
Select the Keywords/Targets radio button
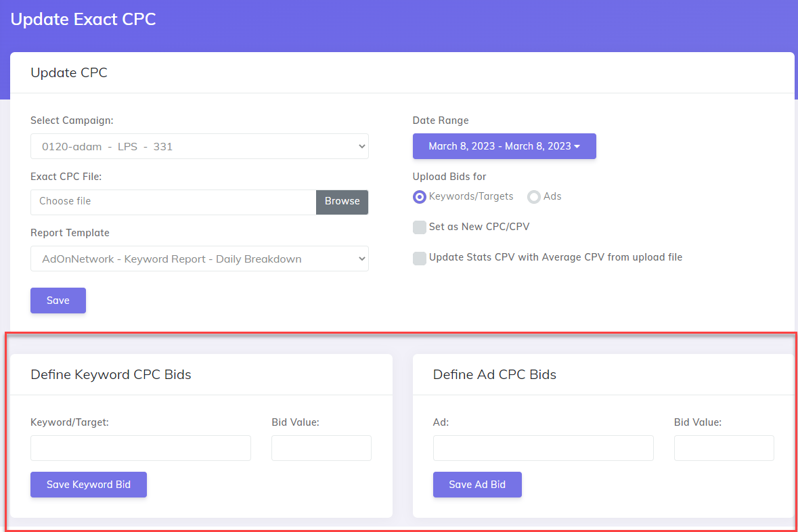pyautogui.click(x=419, y=196)
